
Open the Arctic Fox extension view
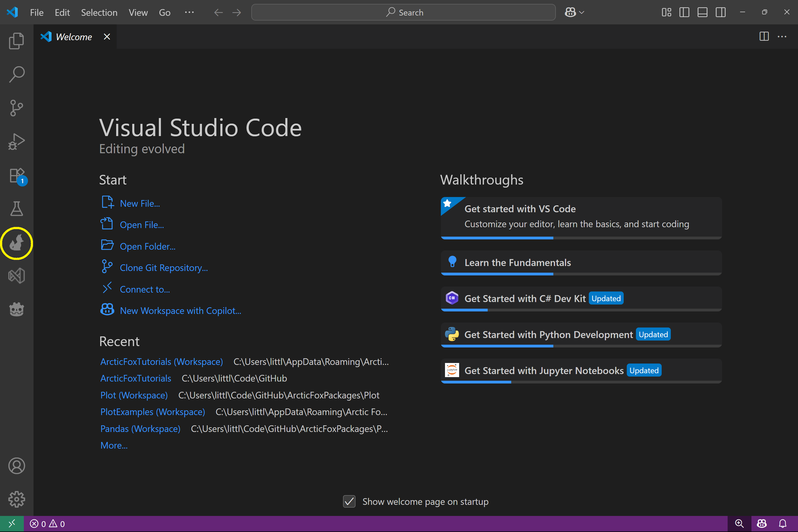17,243
